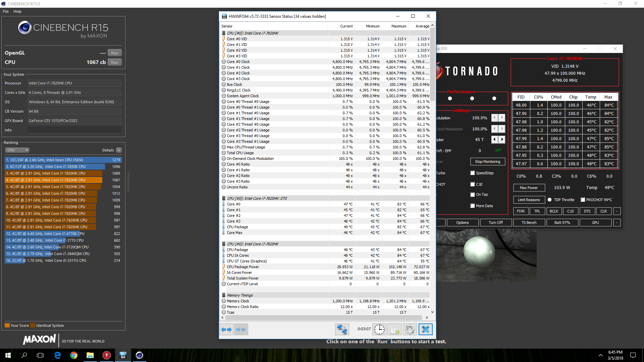
Task: Click chip icon beside i7-7820HK: DTS header
Action: tap(224, 198)
